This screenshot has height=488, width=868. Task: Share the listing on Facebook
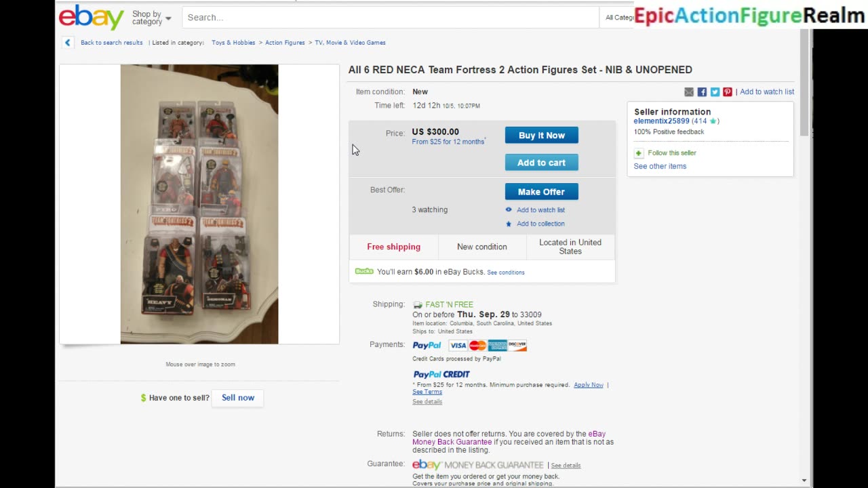pos(702,92)
